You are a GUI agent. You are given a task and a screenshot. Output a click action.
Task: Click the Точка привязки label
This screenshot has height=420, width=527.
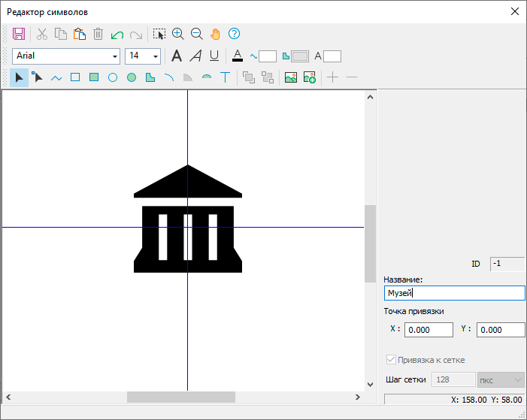(x=413, y=312)
